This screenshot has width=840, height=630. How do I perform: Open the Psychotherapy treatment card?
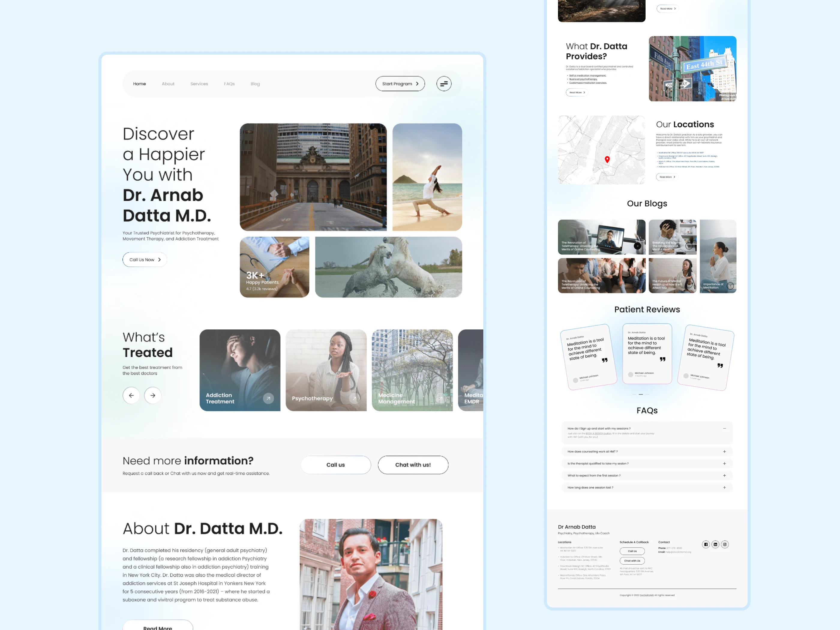point(326,370)
